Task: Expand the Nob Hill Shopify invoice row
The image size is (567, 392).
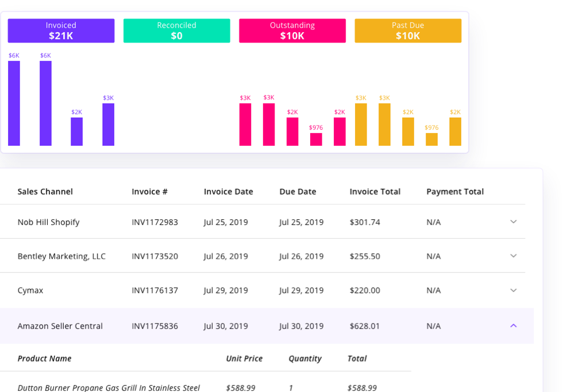Action: tap(514, 222)
